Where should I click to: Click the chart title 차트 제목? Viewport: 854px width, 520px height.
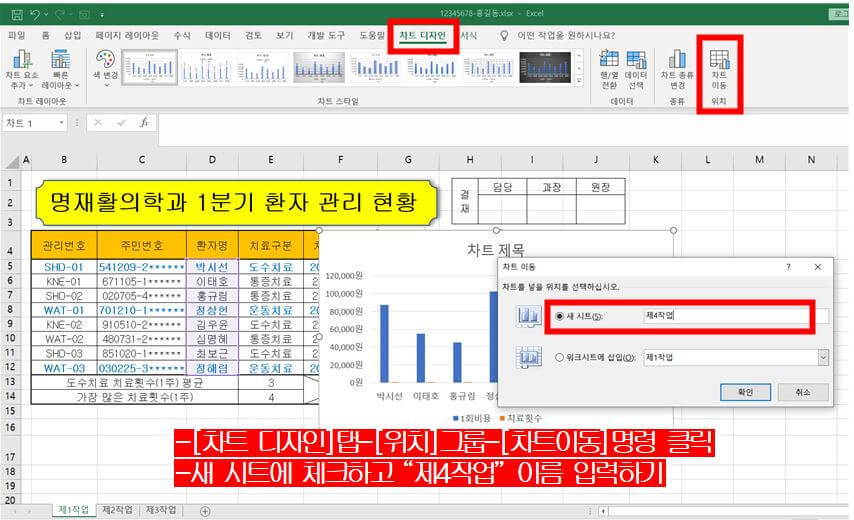click(496, 250)
